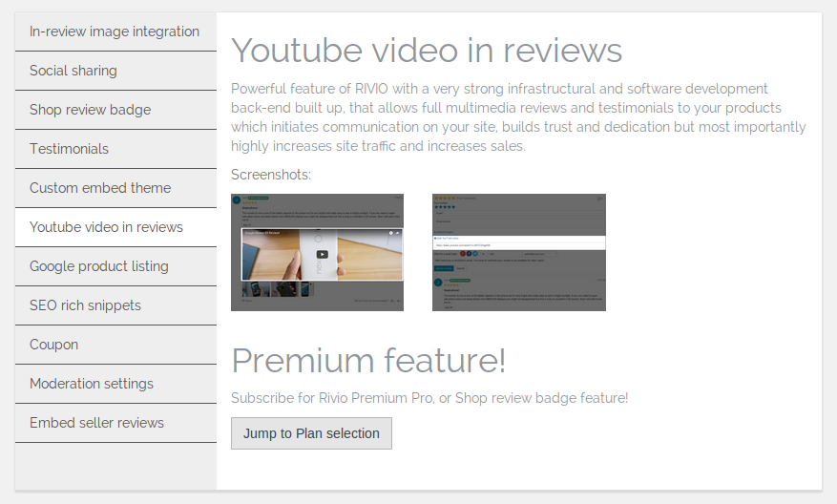Screen dimensions: 837x504
Task: Open In-review image integration tab
Action: [x=115, y=32]
